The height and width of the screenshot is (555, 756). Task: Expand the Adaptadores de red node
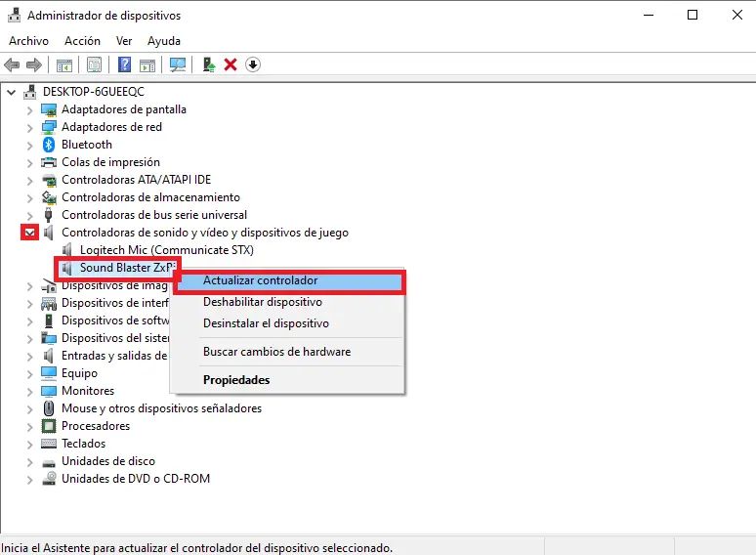coord(30,128)
